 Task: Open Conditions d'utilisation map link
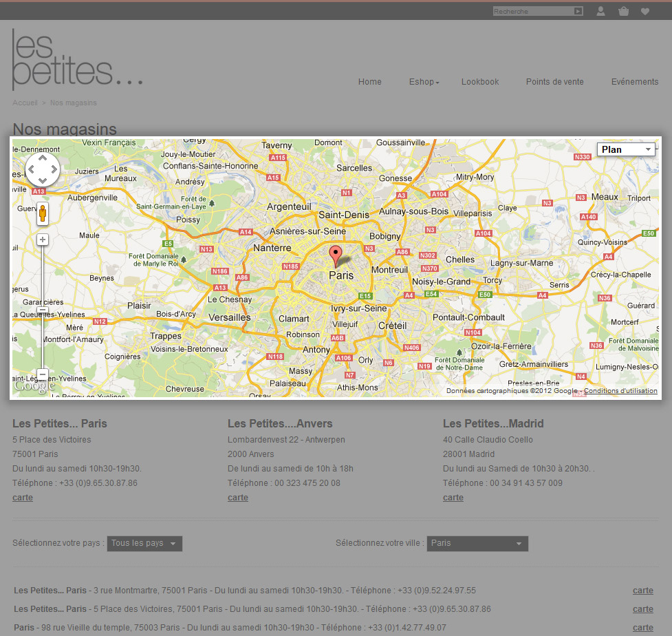(620, 391)
